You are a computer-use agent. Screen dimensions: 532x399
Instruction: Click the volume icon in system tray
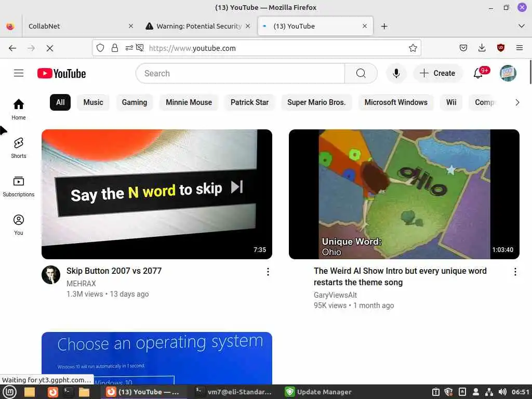(x=502, y=392)
